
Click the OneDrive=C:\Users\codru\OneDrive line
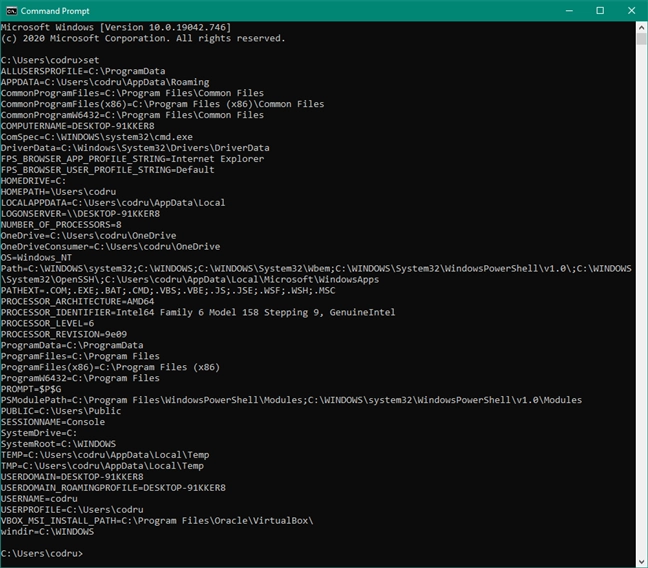pos(88,236)
